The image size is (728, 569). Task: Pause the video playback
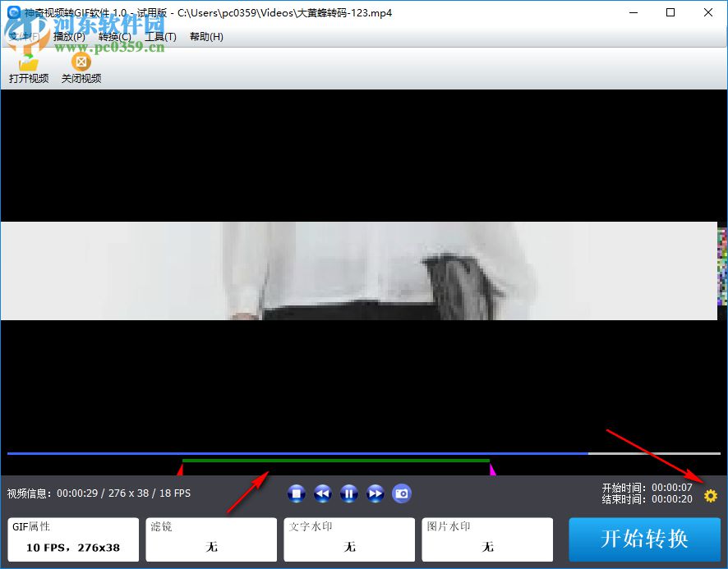[x=349, y=493]
